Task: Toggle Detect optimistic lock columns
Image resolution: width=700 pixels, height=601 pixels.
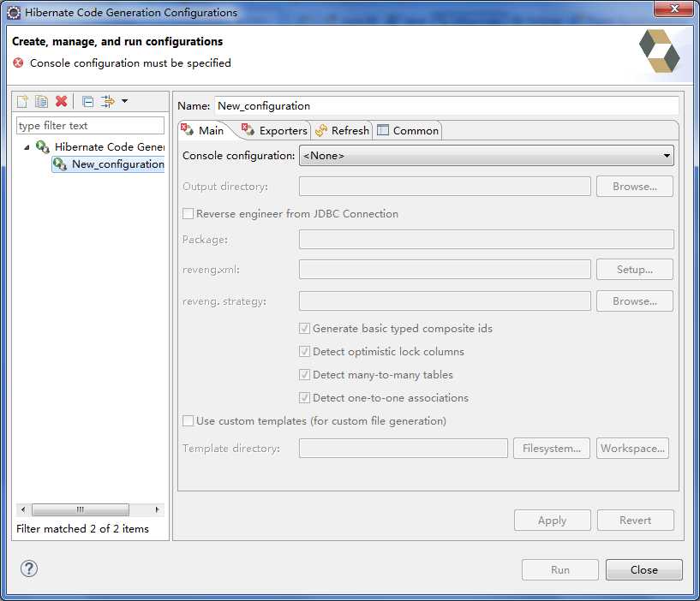Action: pos(304,352)
